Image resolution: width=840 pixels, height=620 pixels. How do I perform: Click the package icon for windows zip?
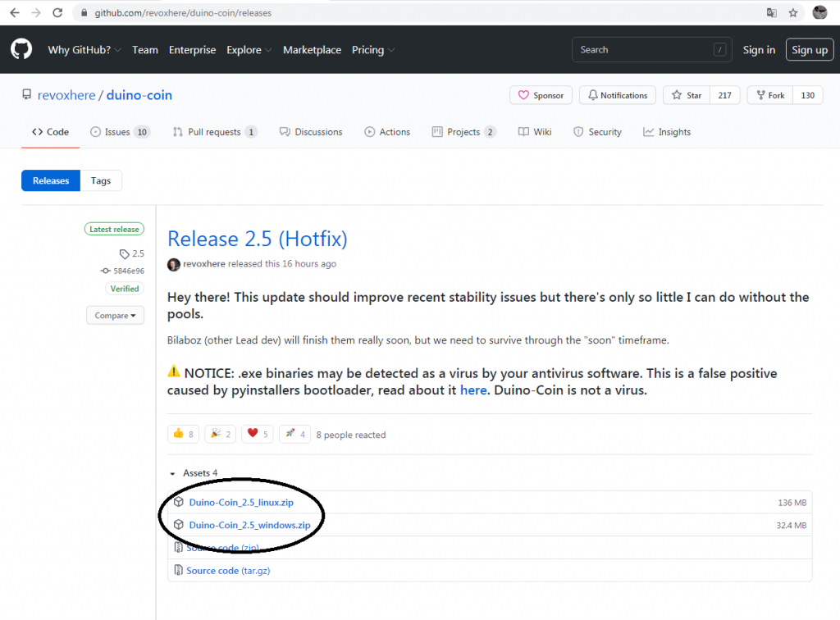pyautogui.click(x=179, y=525)
